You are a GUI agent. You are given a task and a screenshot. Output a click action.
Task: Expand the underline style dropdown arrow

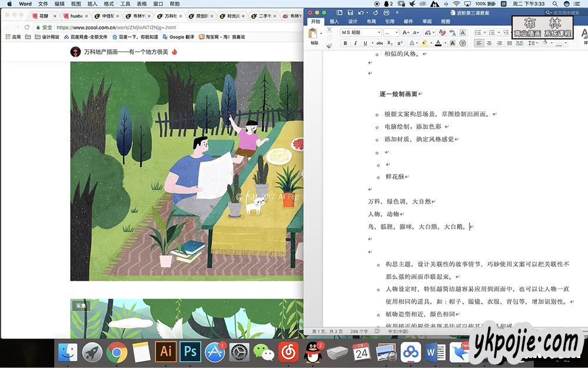point(373,43)
